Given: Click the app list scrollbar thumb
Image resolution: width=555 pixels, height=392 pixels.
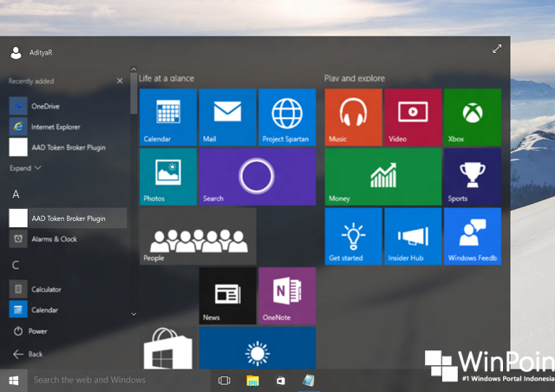Looking at the screenshot, I should (134, 94).
